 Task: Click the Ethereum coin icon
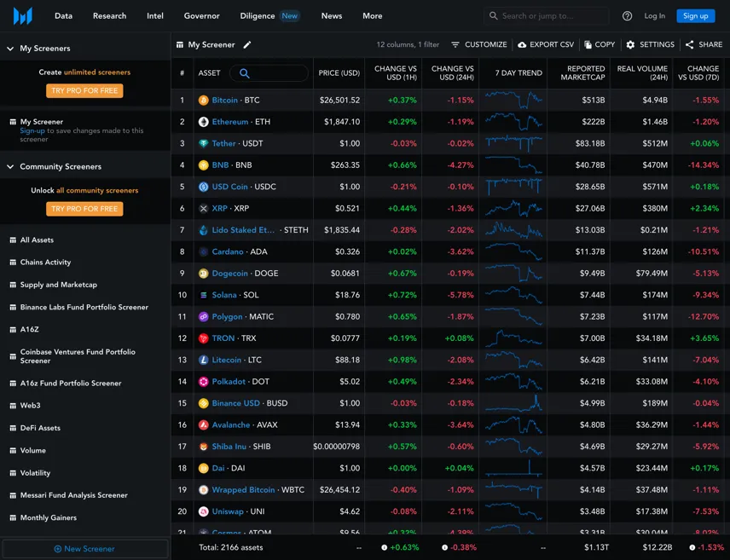(x=204, y=122)
